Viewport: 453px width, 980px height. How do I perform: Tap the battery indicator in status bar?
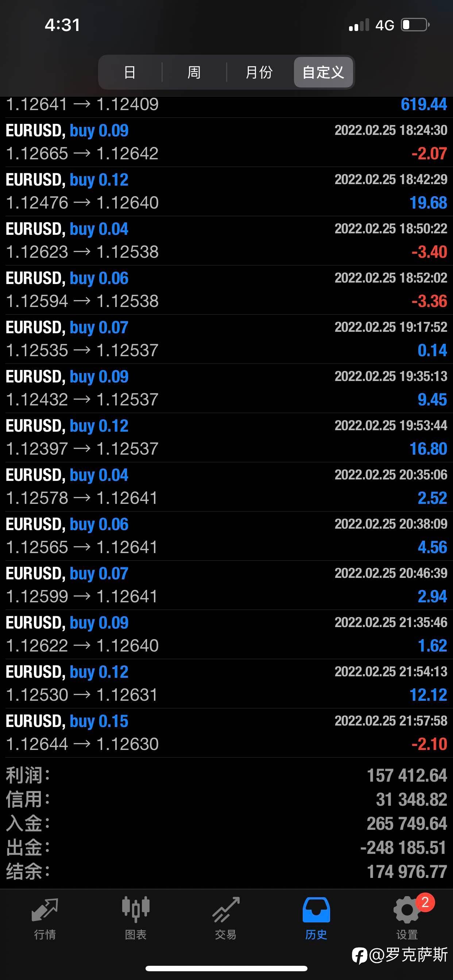tap(415, 25)
